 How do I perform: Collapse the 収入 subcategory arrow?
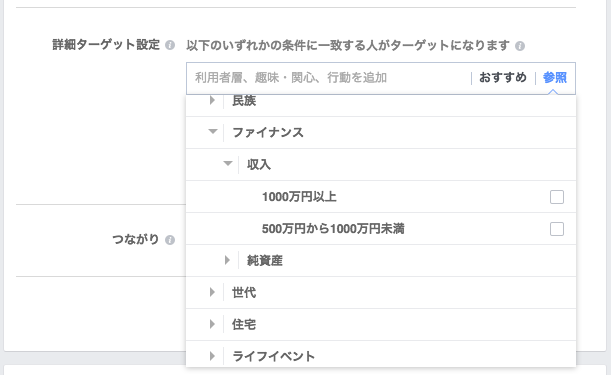[x=228, y=163]
